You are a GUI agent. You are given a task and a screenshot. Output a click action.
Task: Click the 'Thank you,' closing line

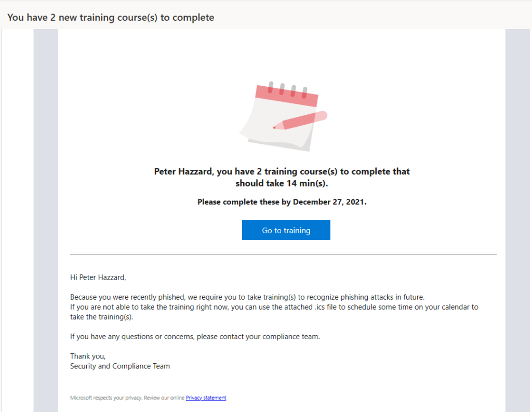[88, 356]
